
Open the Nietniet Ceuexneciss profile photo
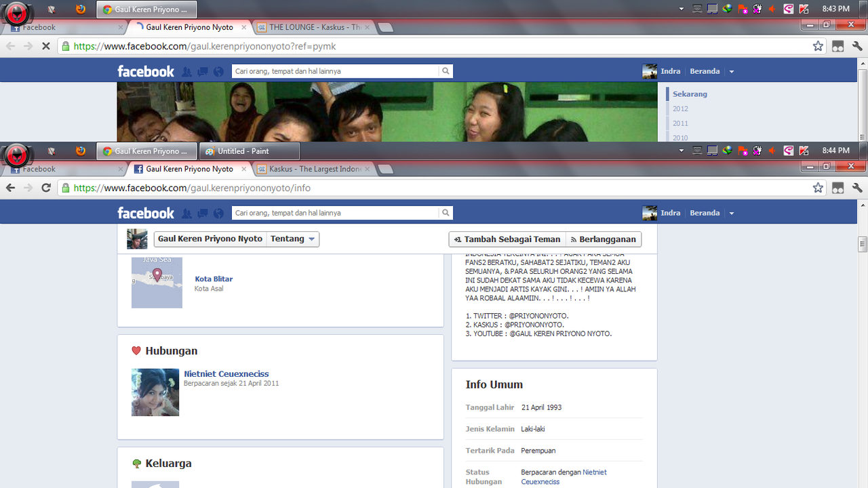tap(155, 392)
